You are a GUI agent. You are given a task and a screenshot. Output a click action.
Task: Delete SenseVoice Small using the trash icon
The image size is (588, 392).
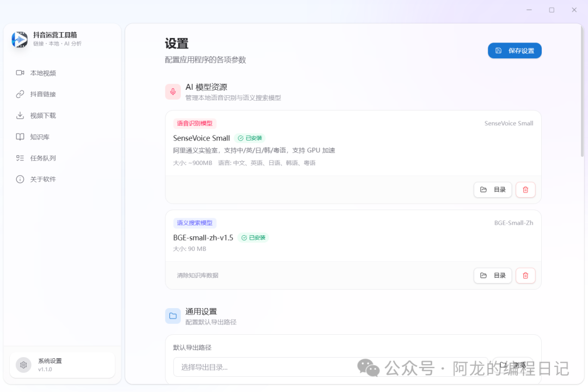coord(525,189)
